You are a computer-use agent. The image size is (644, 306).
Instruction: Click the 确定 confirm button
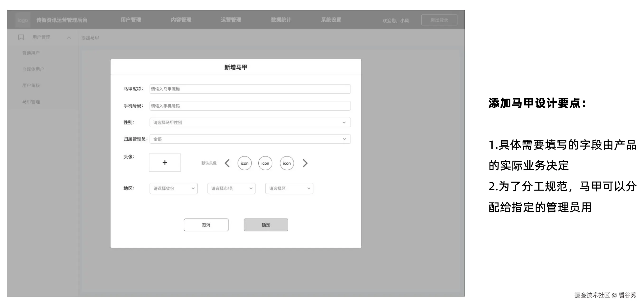pos(266,225)
